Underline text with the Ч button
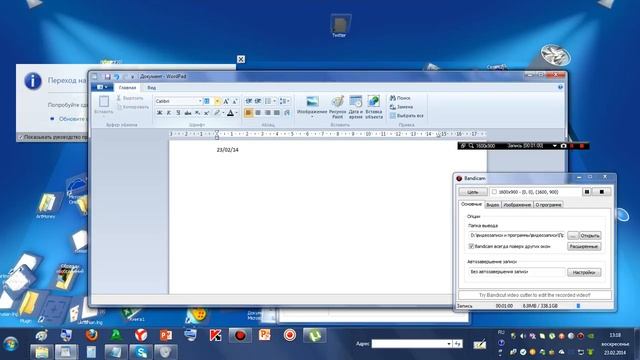The image size is (640, 360). [x=178, y=113]
